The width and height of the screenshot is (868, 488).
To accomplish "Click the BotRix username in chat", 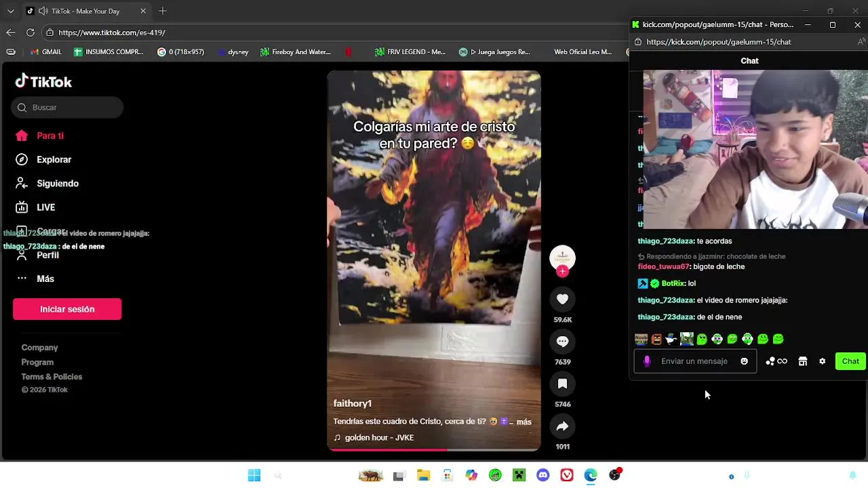I will tap(673, 283).
